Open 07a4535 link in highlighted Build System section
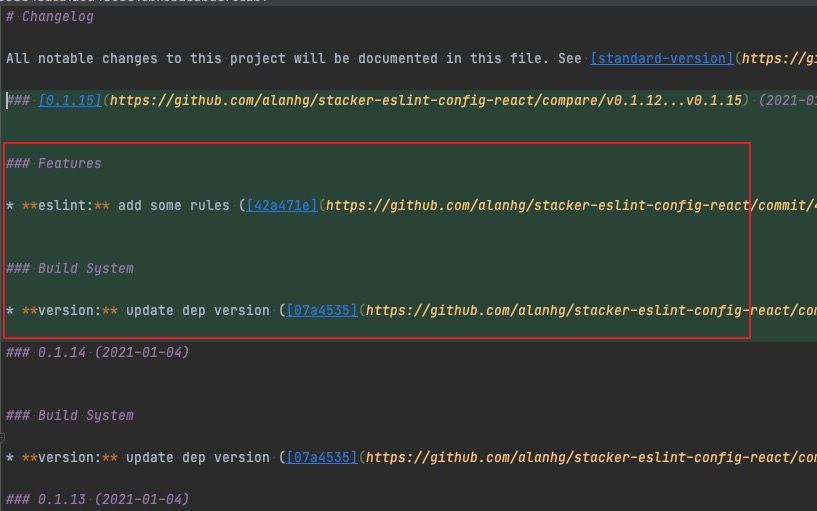The width and height of the screenshot is (817, 511). (321, 310)
